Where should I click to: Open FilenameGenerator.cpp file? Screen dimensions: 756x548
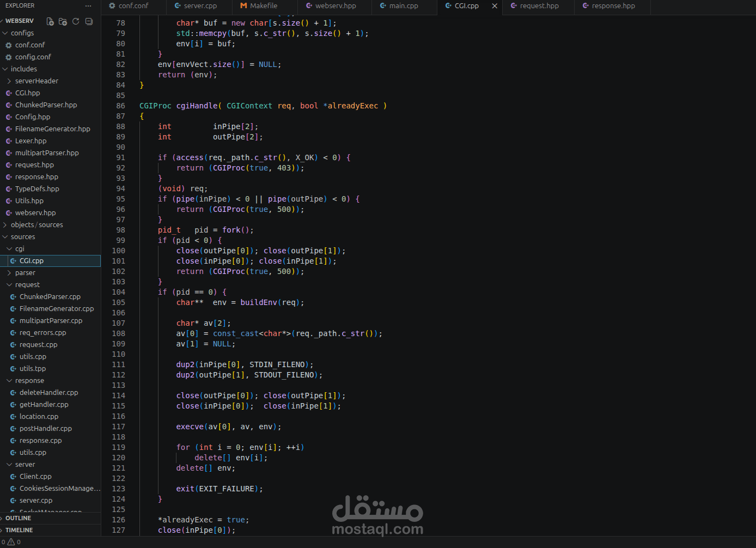(57, 309)
